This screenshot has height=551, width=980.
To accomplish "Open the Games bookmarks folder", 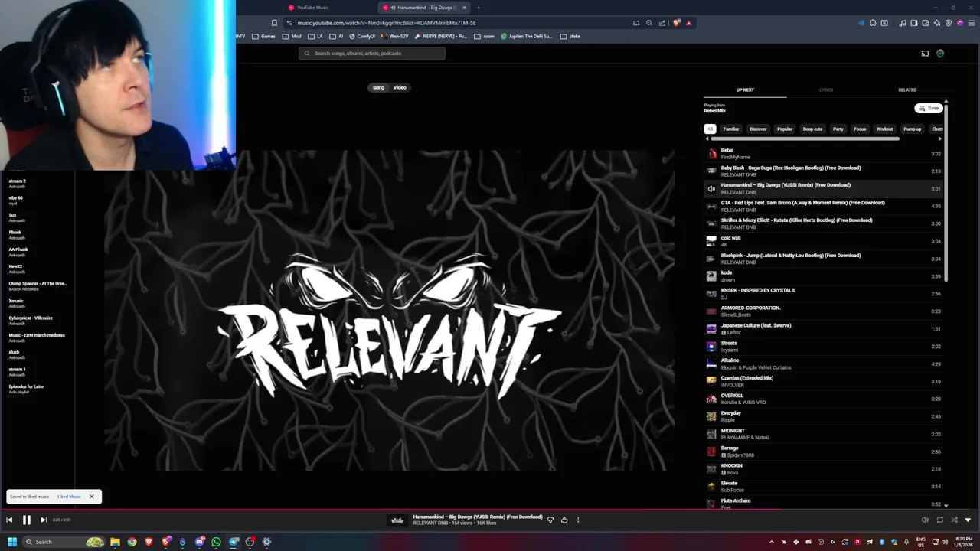I will tap(263, 36).
